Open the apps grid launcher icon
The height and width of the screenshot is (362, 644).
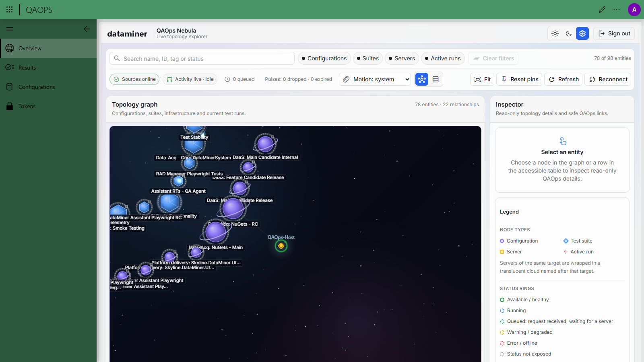coord(10,10)
